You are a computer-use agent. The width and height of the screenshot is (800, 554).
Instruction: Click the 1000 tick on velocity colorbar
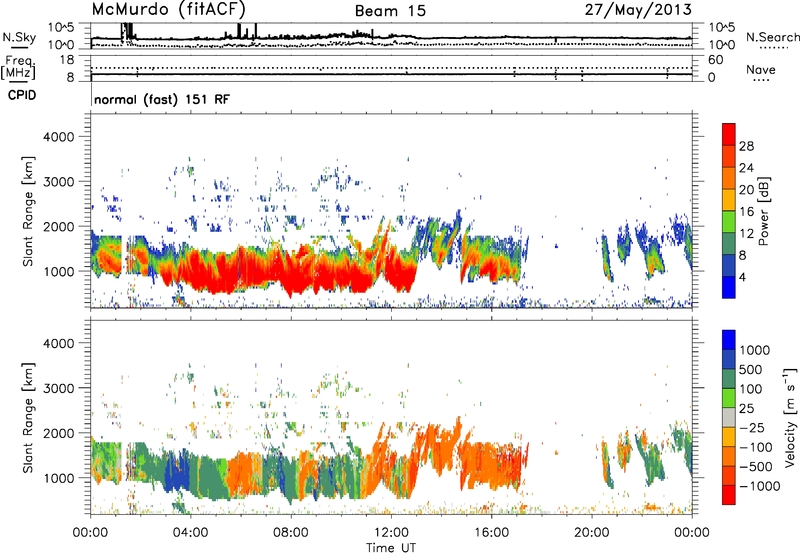click(755, 350)
